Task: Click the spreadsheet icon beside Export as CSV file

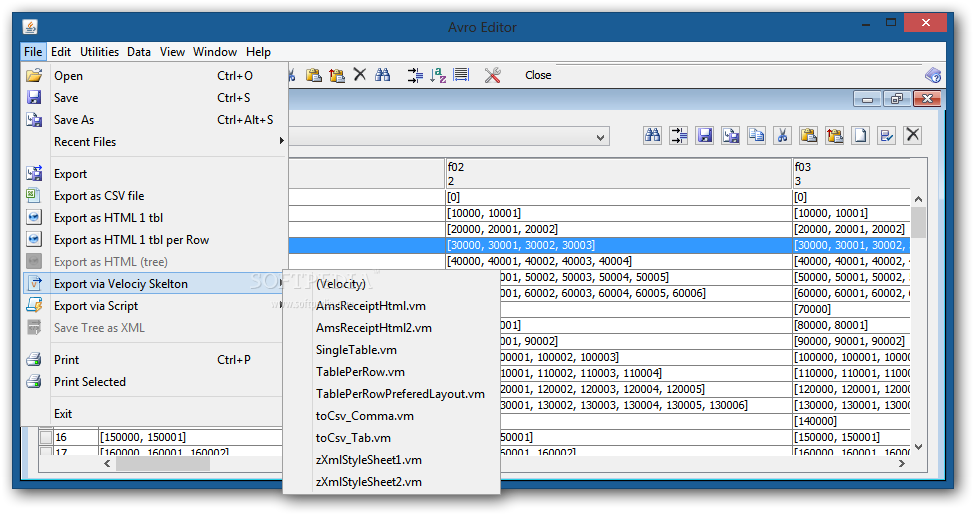Action: click(34, 196)
